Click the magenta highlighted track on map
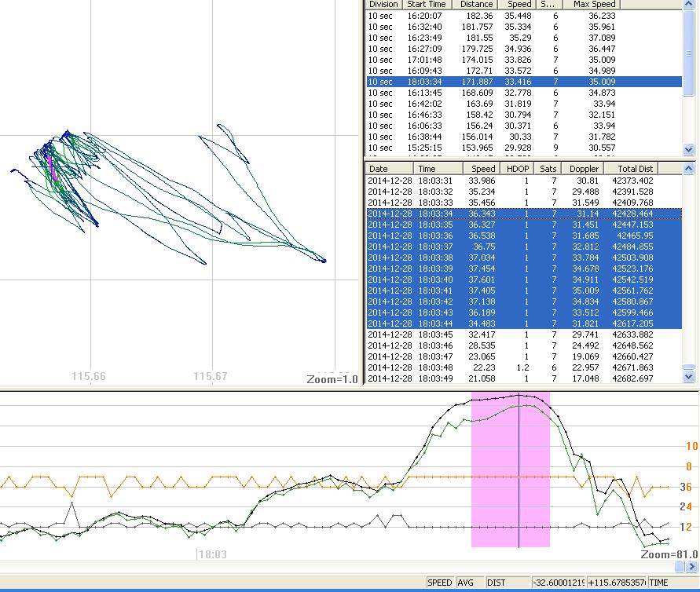700x592 pixels. pyautogui.click(x=51, y=166)
